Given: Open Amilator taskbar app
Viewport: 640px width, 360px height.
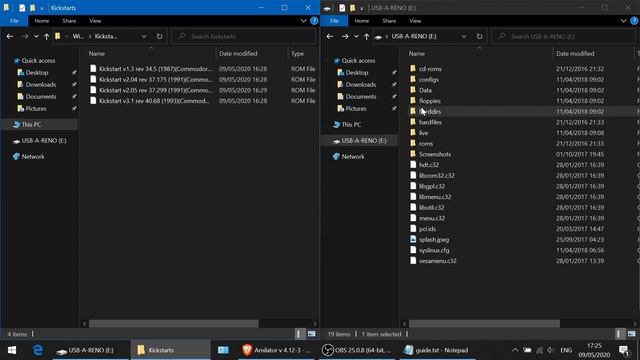Looking at the screenshot, I should [x=276, y=350].
